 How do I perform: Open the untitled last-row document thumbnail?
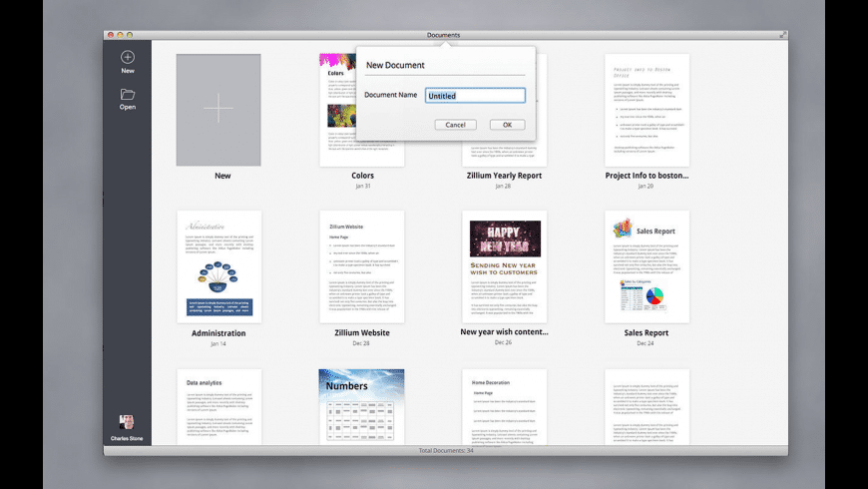coord(648,407)
